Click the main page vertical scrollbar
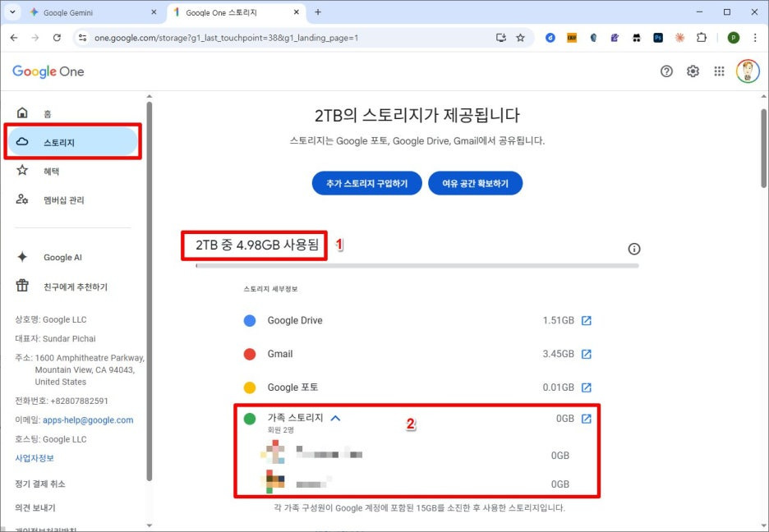 (x=764, y=149)
